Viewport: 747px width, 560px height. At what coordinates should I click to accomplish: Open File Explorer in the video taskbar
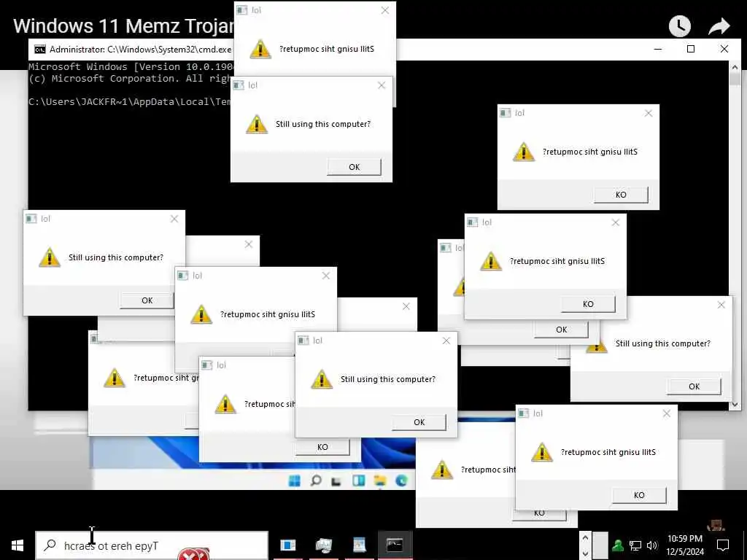tap(379, 481)
